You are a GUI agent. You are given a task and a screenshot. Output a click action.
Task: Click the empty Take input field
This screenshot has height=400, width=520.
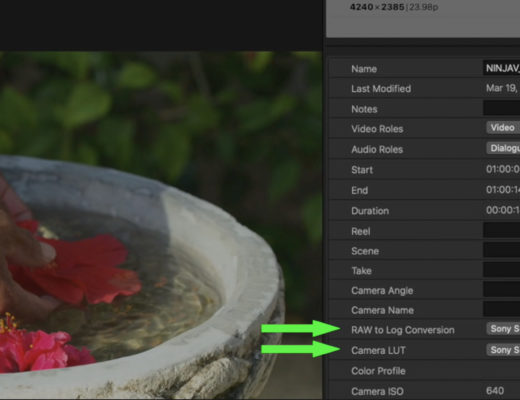point(502,270)
